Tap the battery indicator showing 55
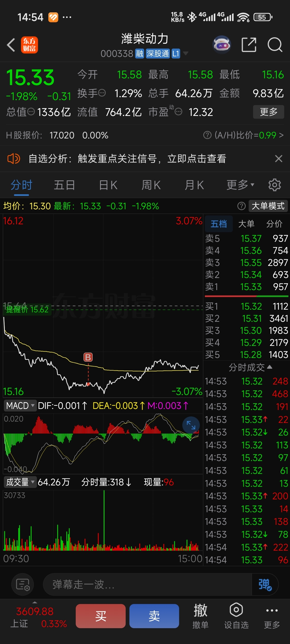Viewport: 290px width, 644px height. [263, 17]
